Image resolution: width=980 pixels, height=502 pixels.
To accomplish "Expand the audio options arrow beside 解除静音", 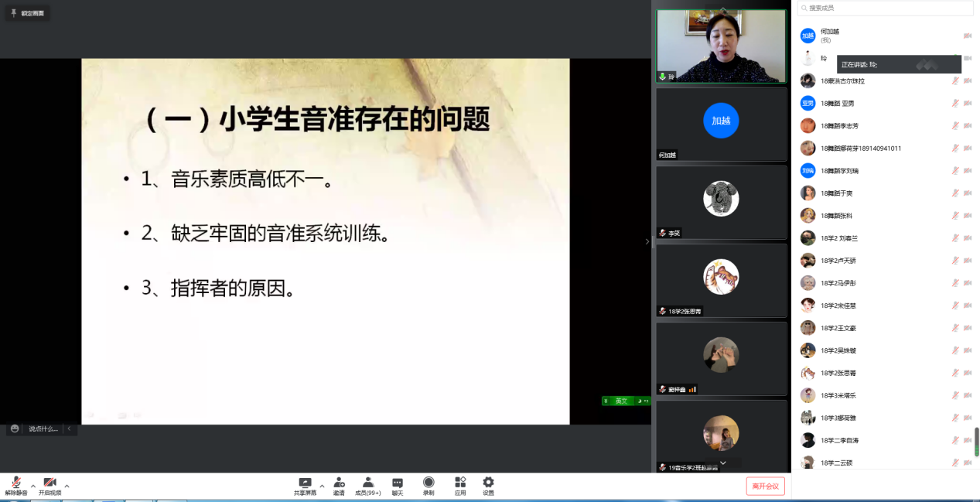I will 33,487.
